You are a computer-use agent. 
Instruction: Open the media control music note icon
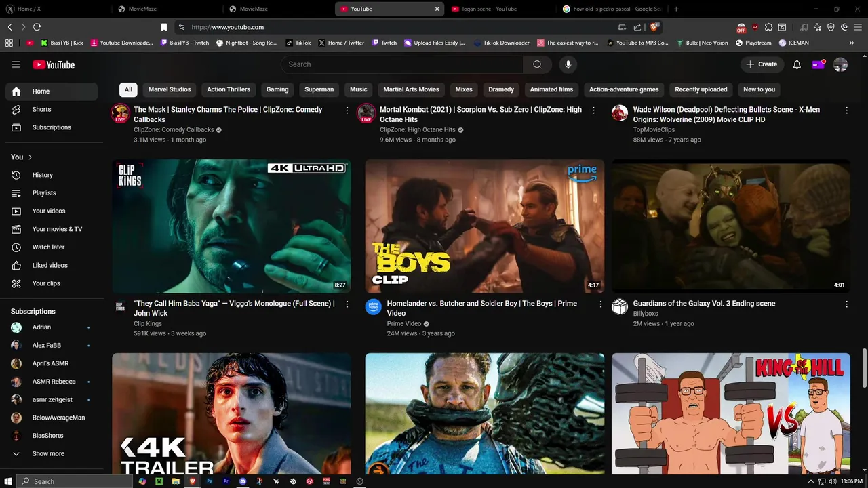coord(804,27)
